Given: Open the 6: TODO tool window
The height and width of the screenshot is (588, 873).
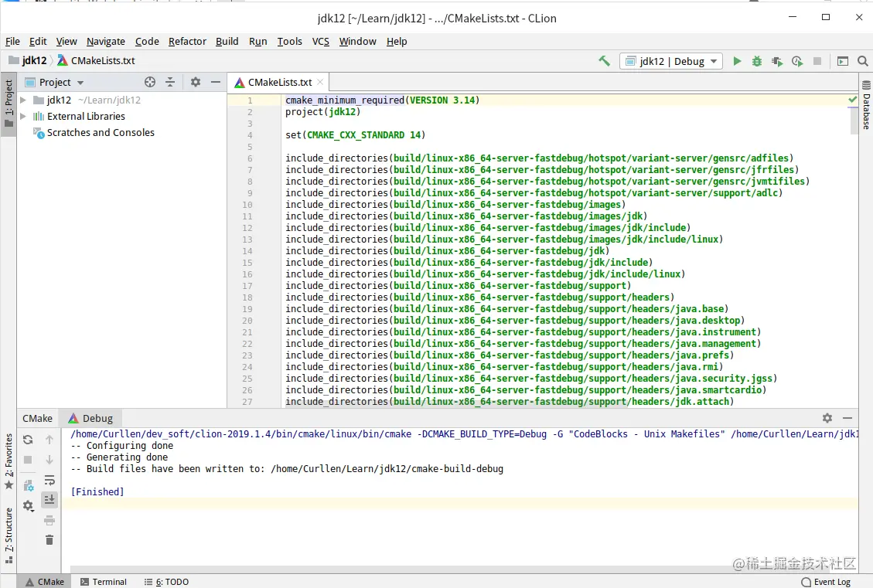Looking at the screenshot, I should [x=166, y=582].
